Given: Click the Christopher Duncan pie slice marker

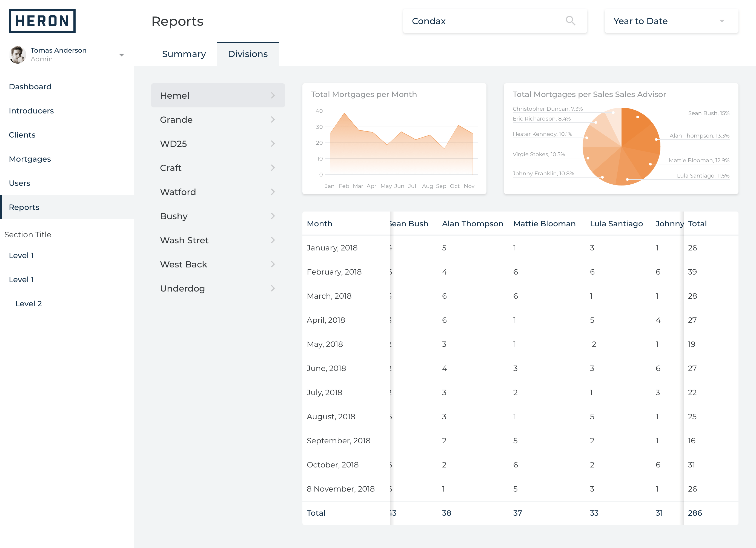Looking at the screenshot, I should 613,113.
